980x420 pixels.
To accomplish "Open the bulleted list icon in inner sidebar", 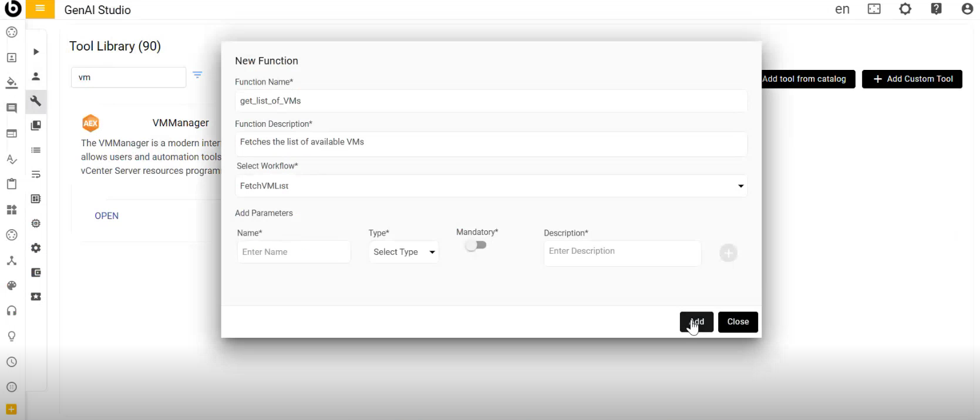I will click(36, 150).
